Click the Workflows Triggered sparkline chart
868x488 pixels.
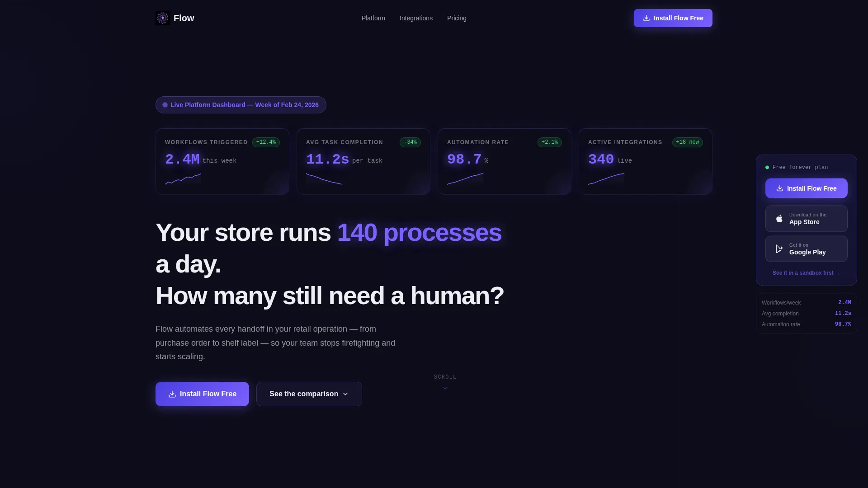(183, 179)
